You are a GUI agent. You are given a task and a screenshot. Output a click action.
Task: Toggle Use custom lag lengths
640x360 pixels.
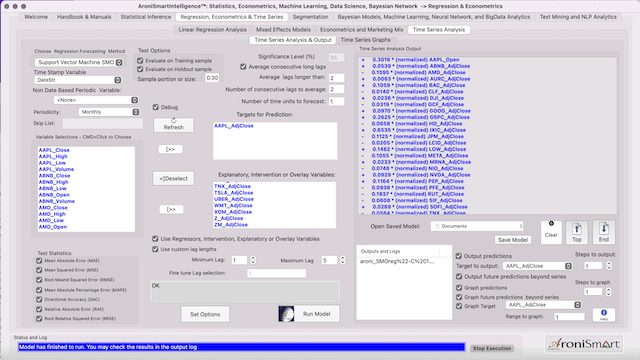(155, 249)
